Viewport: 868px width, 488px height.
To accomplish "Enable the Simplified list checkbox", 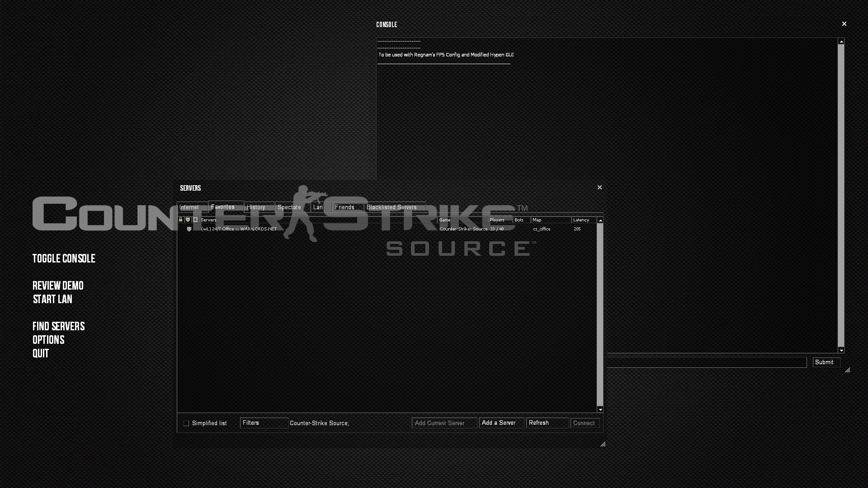I will click(x=186, y=423).
